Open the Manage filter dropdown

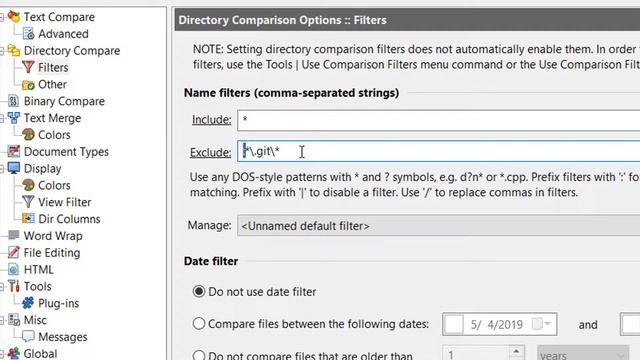(x=438, y=226)
